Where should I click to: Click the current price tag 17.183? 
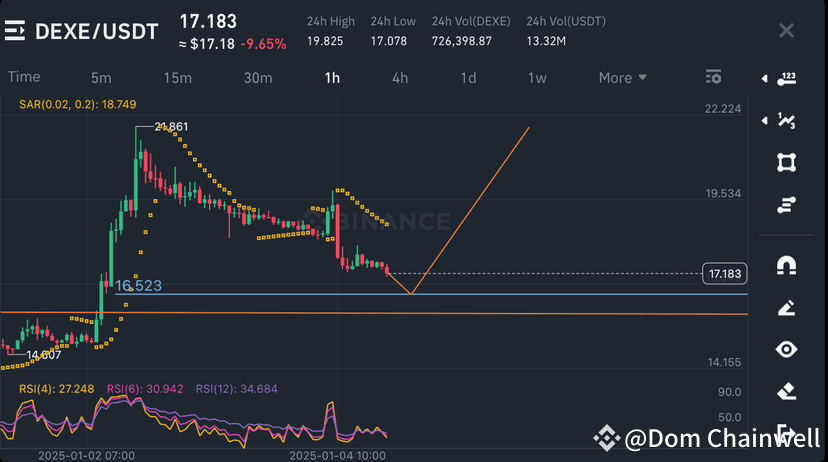click(724, 274)
